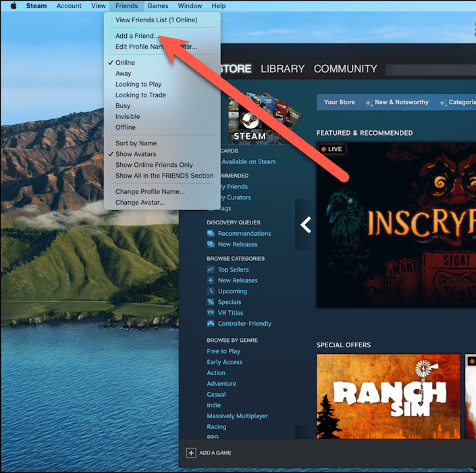Click the plus icon beside New Releases category

coord(211,280)
